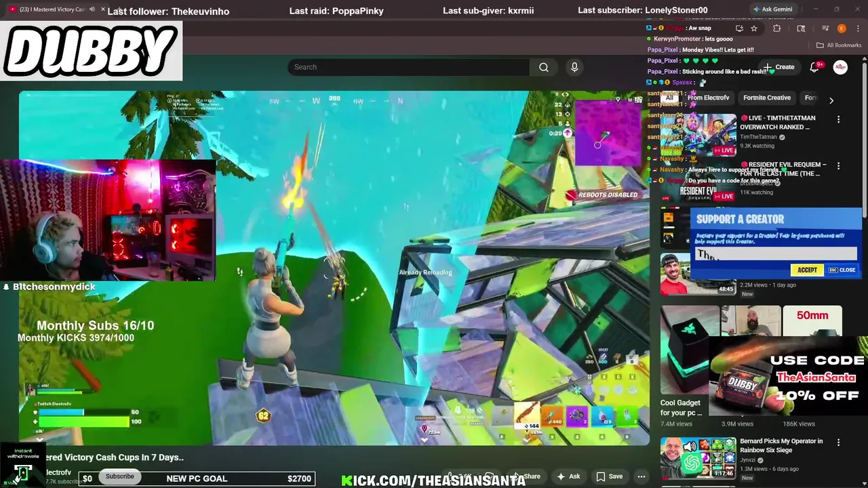Open YouTube notifications bell
The width and height of the screenshot is (868, 488).
(814, 67)
